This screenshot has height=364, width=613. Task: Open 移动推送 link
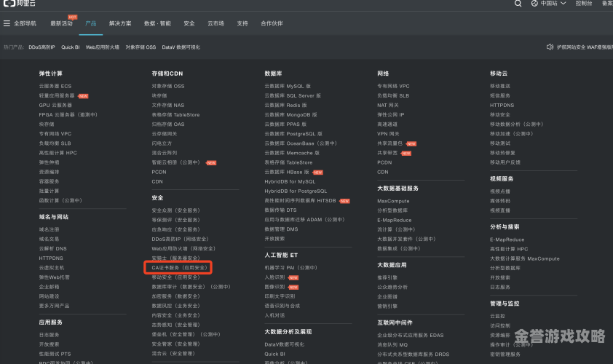click(500, 86)
